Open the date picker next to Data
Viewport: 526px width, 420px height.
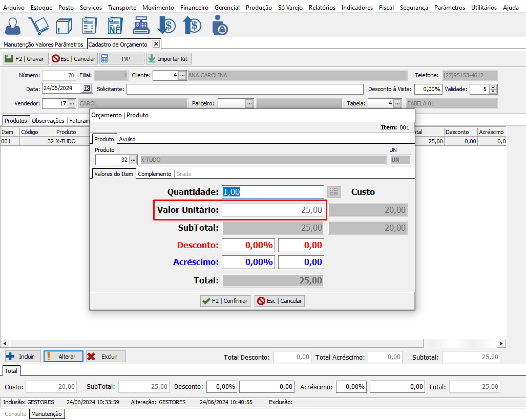87,88
